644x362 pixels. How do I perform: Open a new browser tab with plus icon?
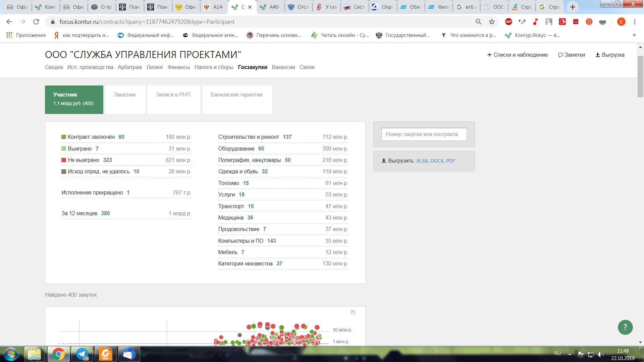point(573,7)
